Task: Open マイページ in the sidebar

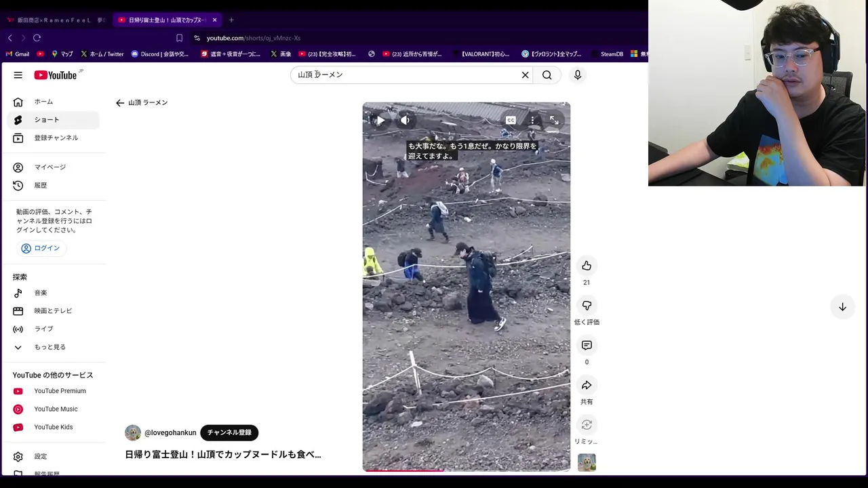Action: 54,167
